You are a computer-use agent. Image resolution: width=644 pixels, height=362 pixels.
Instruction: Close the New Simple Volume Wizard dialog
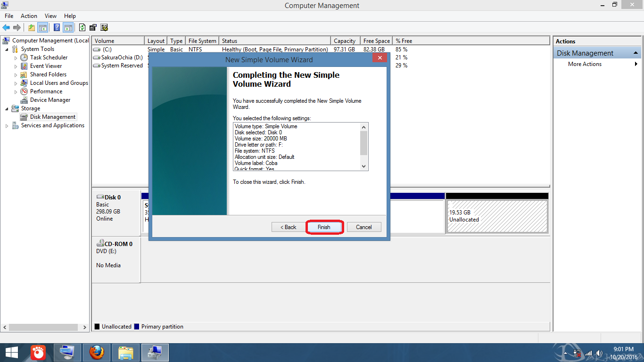point(380,58)
